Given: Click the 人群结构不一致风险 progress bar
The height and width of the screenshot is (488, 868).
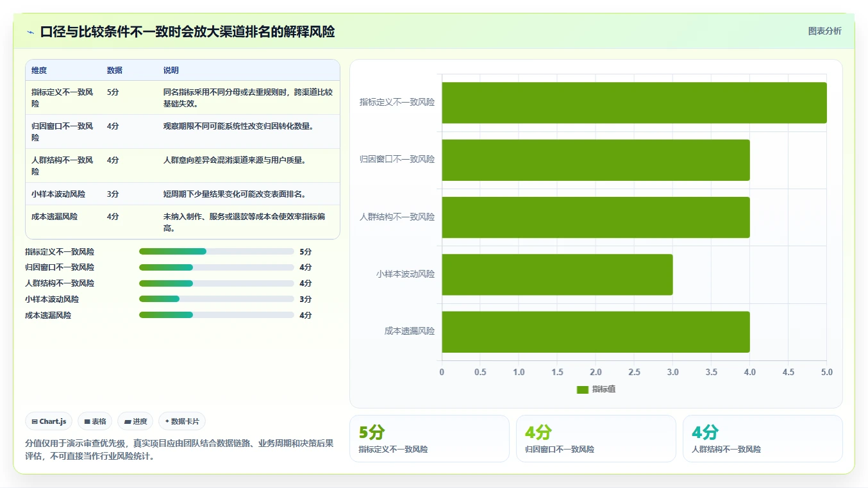Looking at the screenshot, I should pos(216,283).
